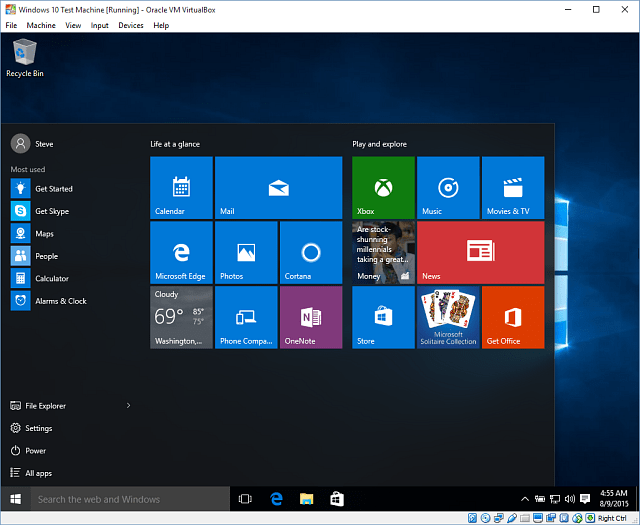Image resolution: width=640 pixels, height=525 pixels.
Task: Click the volume speaker tray icon
Action: click(x=570, y=499)
